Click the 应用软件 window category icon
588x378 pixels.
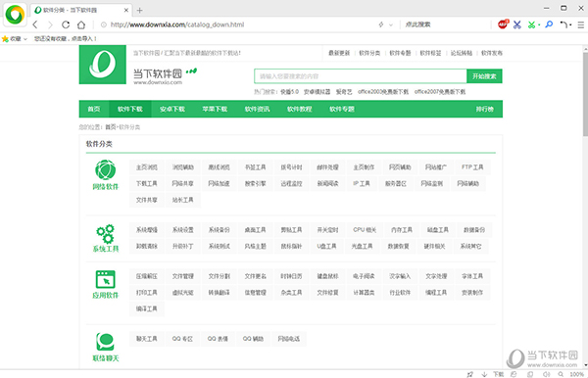tap(106, 279)
